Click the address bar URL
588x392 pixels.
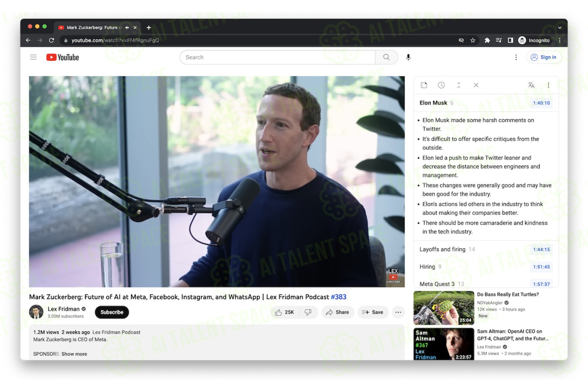[x=115, y=40]
